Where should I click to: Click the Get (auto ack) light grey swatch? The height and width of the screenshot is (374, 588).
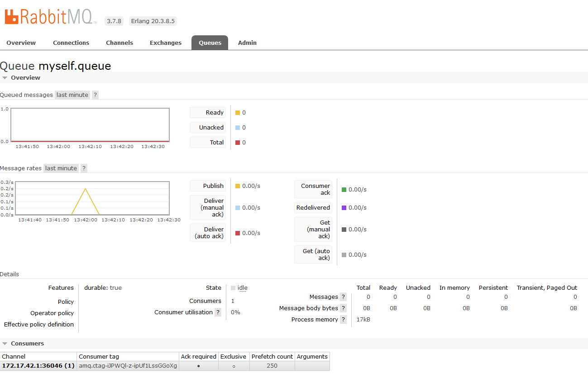(344, 255)
